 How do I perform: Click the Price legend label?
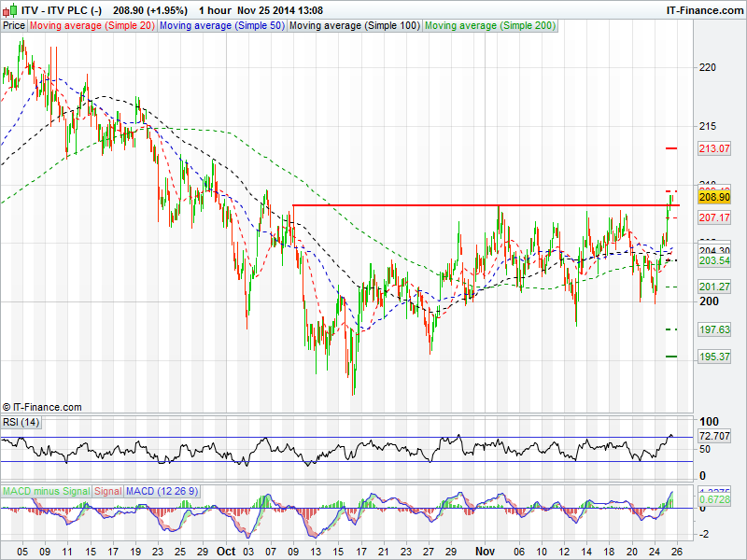pyautogui.click(x=14, y=25)
